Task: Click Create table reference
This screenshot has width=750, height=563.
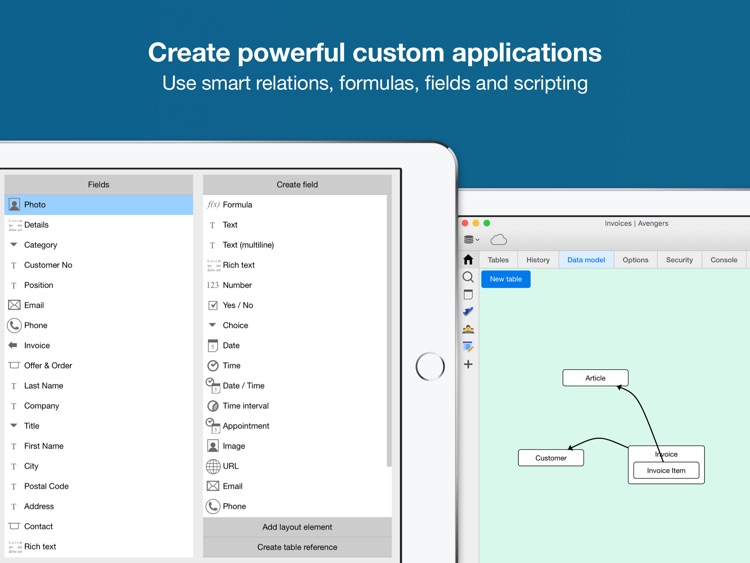Action: tap(297, 547)
